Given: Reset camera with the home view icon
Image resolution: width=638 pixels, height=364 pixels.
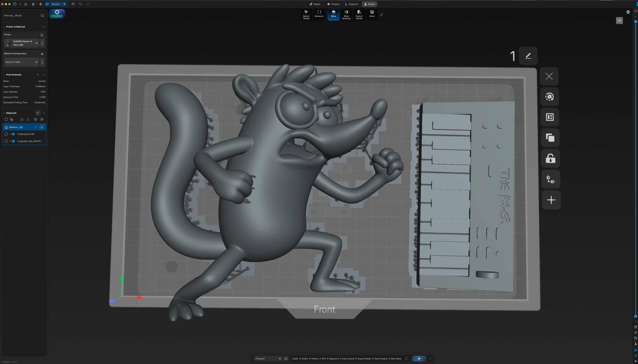Looking at the screenshot, I should (628, 12).
